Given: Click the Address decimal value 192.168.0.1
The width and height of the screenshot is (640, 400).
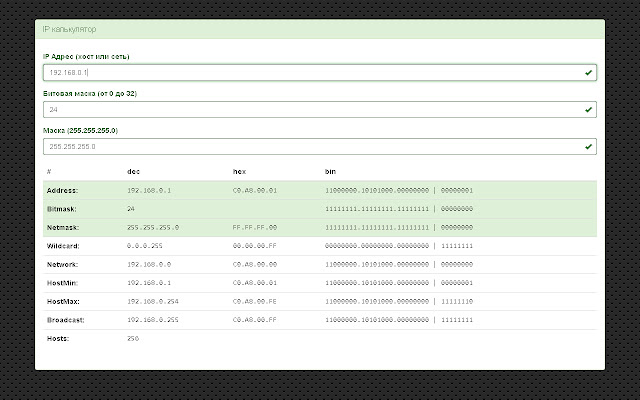Looking at the screenshot, I should [x=149, y=190].
